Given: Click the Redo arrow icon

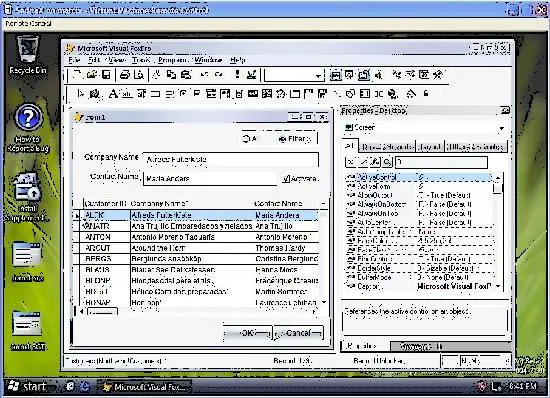Looking at the screenshot, I should tap(219, 75).
